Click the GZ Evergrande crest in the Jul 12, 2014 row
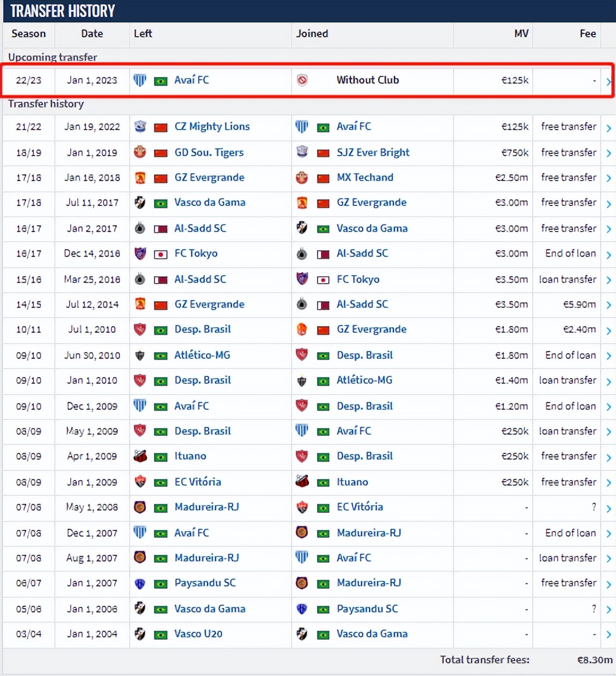616x676 pixels. coord(140,305)
